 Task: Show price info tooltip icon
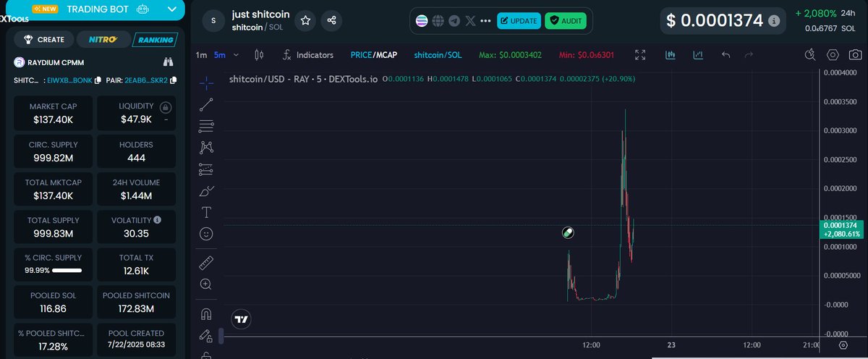tap(775, 21)
